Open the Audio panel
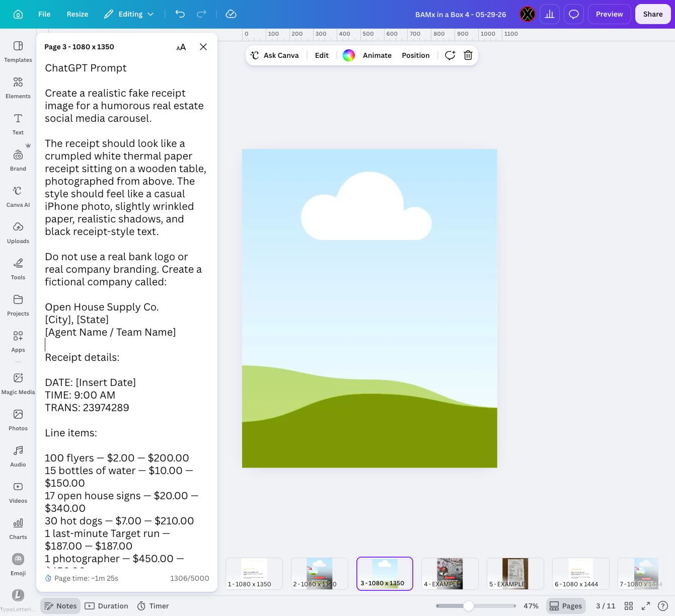The image size is (675, 616). pos(18,456)
